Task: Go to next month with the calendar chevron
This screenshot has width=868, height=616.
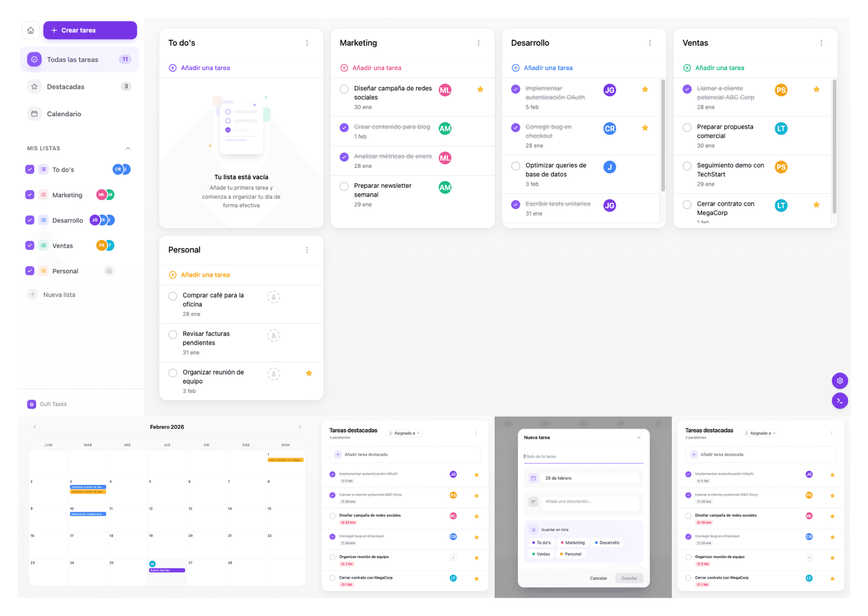Action: pos(299,427)
